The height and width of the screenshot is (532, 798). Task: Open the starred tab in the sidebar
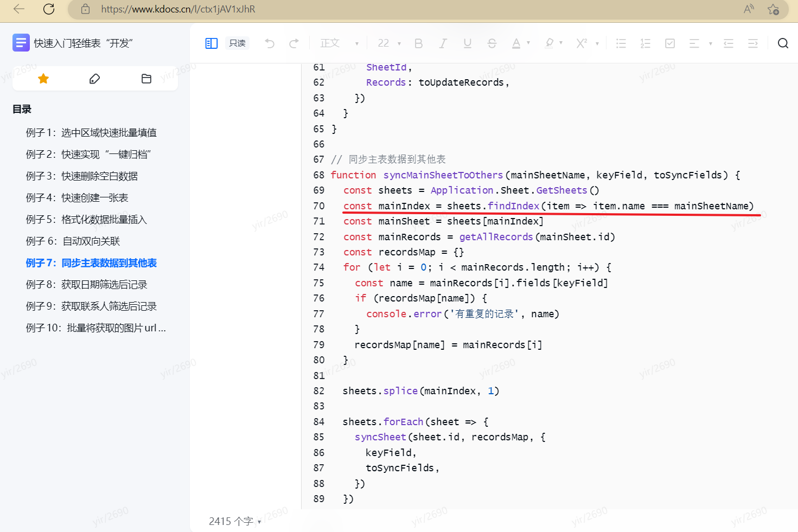click(43, 79)
